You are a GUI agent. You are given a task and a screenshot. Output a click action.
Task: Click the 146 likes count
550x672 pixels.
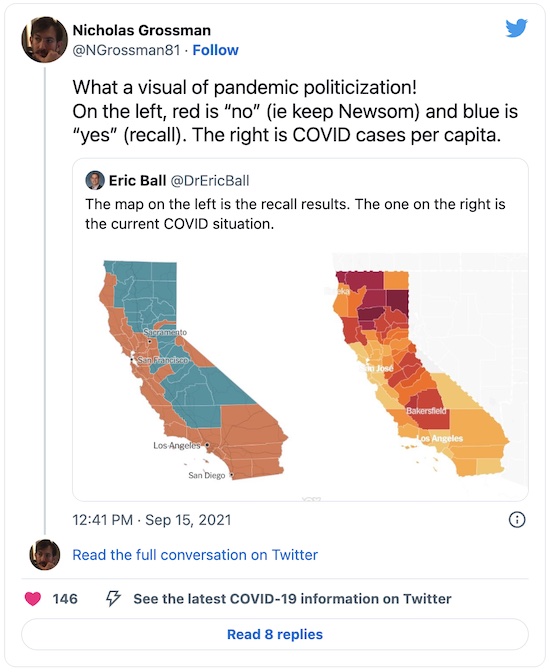pos(65,599)
